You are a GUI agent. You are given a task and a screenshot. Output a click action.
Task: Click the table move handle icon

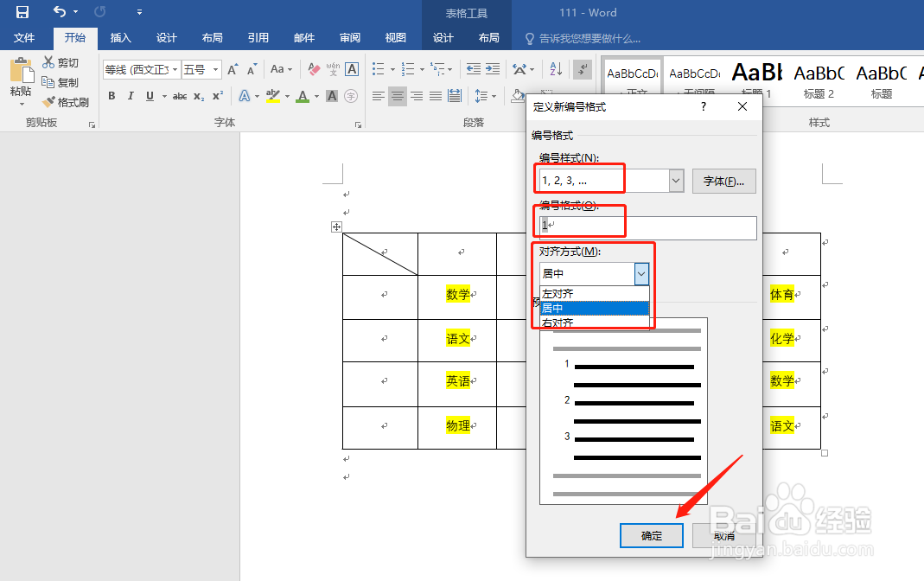336,227
